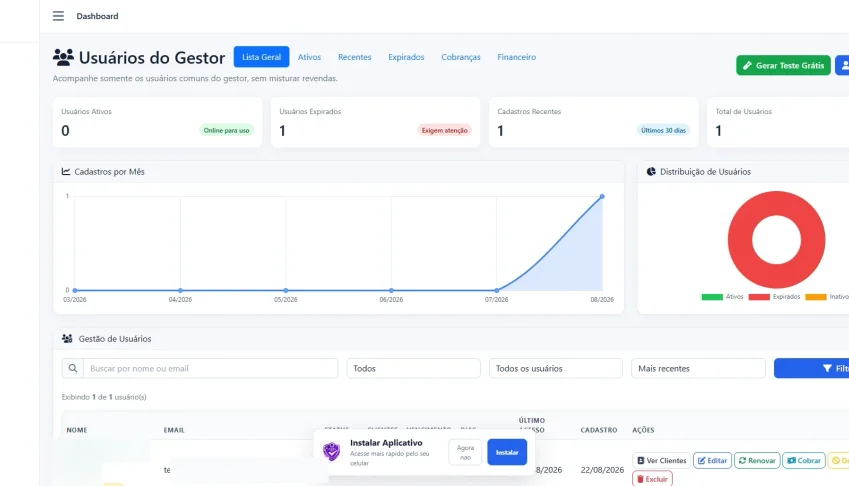
Task: Click the Editar button
Action: click(x=713, y=461)
